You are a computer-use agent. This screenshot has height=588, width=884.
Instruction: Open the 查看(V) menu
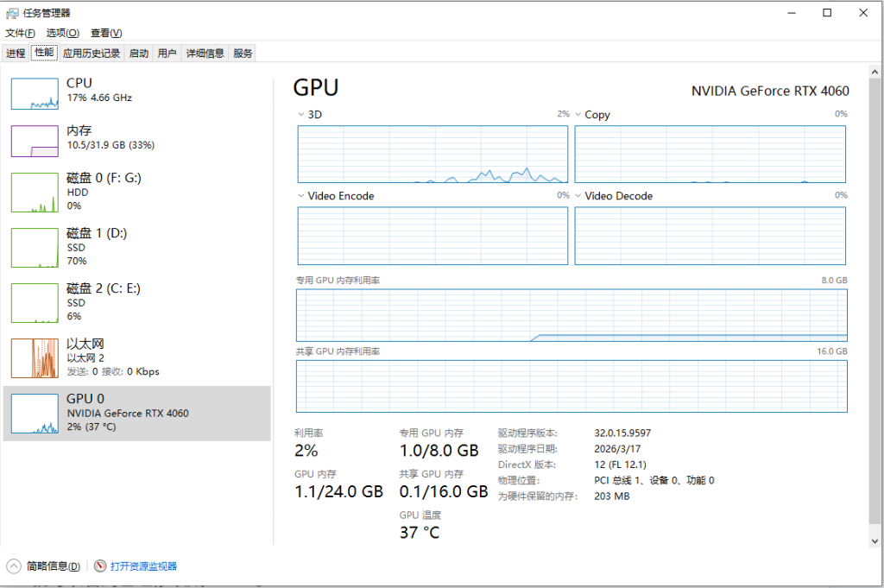106,33
